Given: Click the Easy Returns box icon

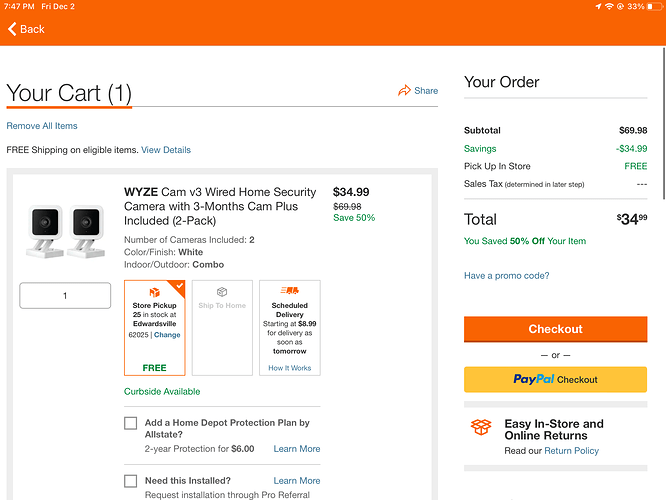Looking at the screenshot, I should click(481, 428).
